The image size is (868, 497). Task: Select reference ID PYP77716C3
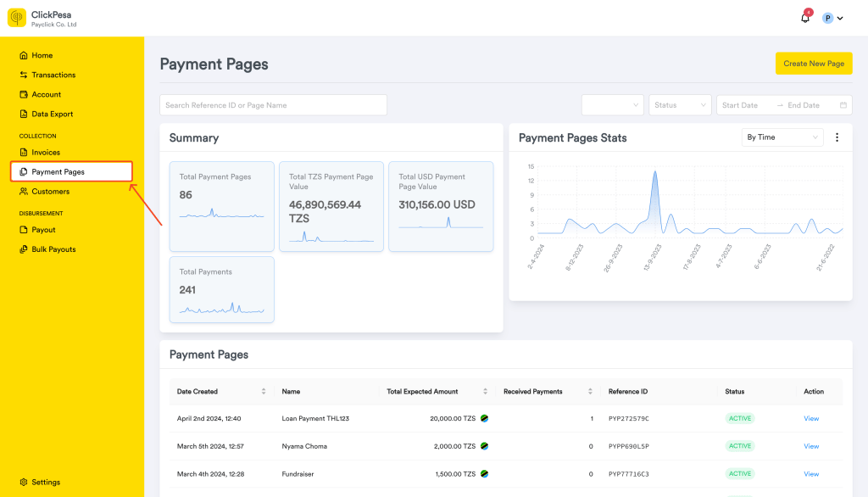628,474
